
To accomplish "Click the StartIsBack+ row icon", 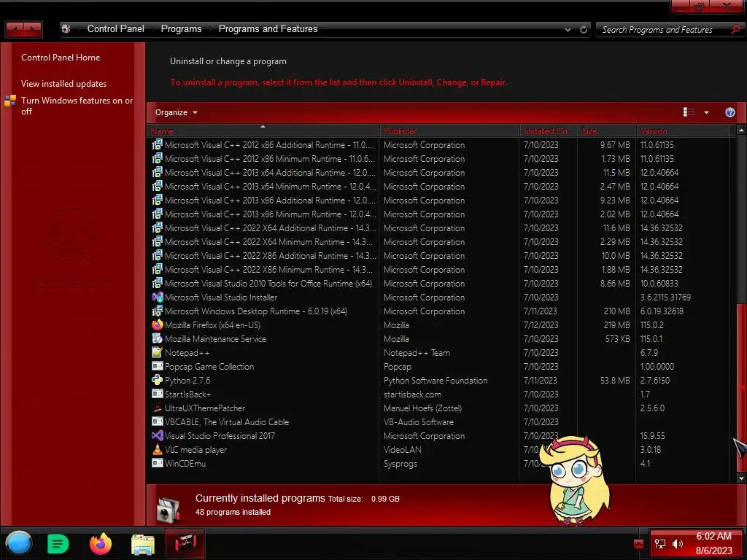I will point(158,394).
